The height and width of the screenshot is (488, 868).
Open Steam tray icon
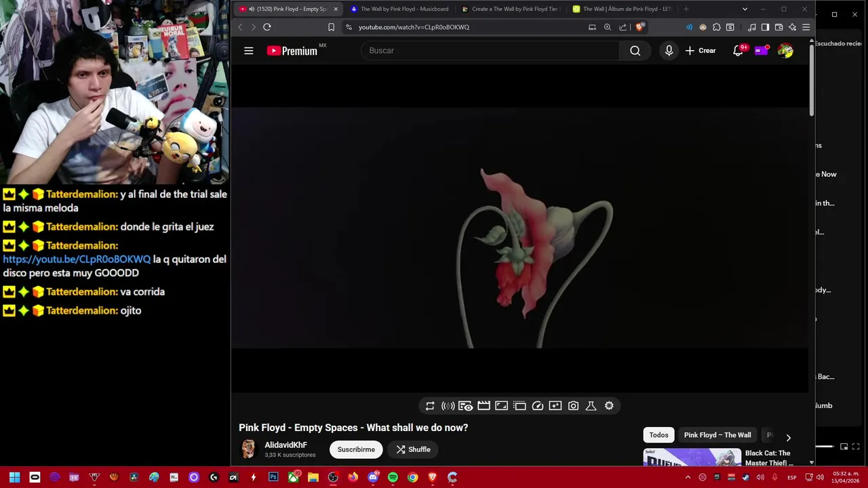[746, 477]
